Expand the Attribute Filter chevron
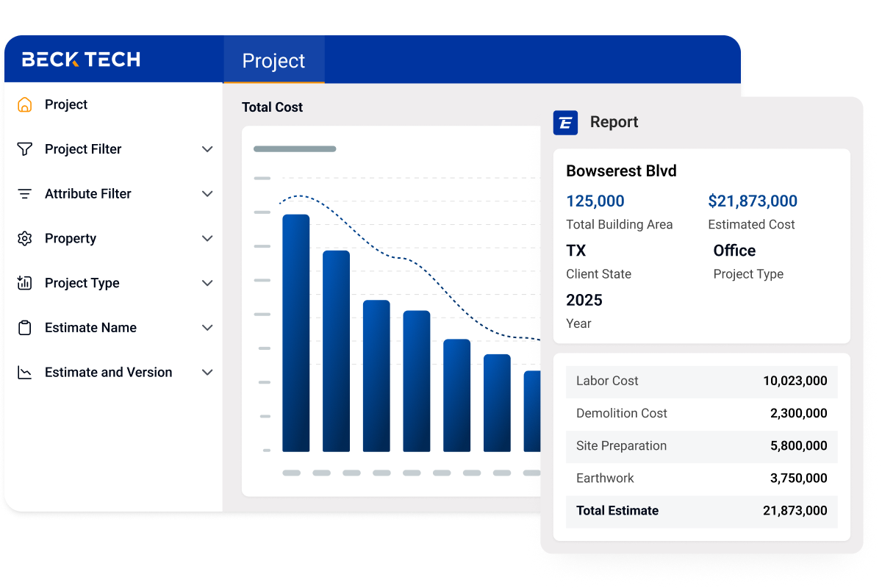This screenshot has height=588, width=882. tap(207, 194)
